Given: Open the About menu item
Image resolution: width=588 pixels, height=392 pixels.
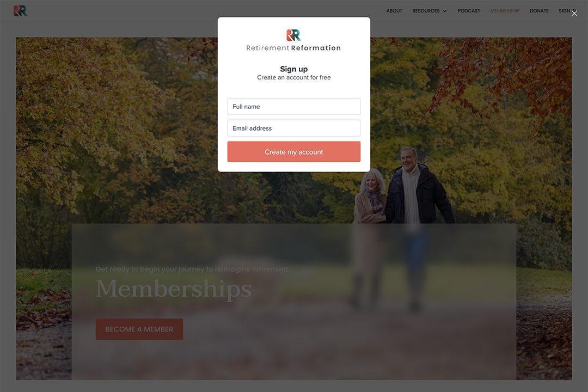Looking at the screenshot, I should [394, 11].
